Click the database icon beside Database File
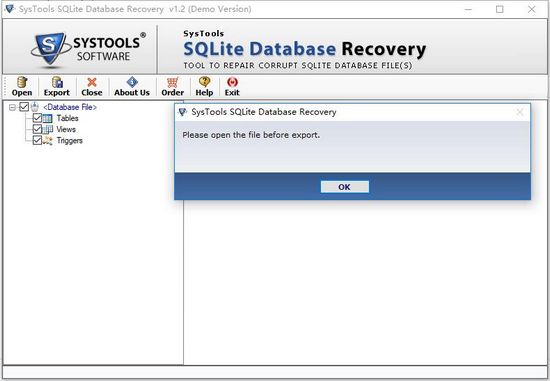550x381 pixels. [34, 107]
